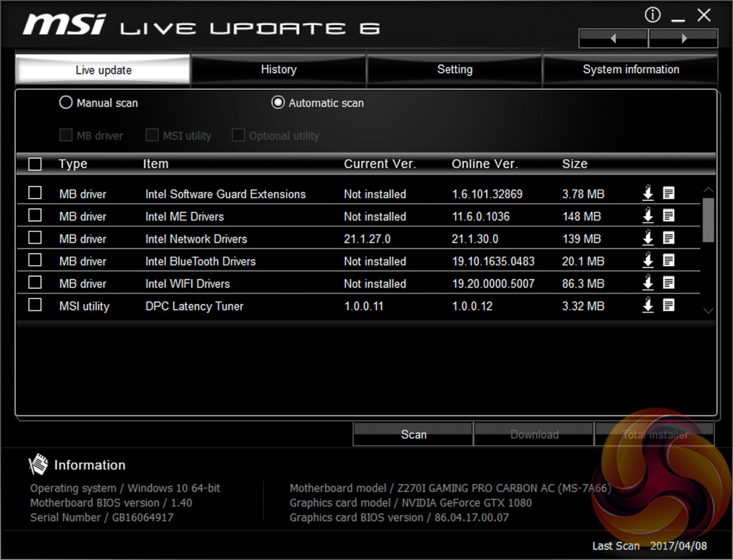Select the Intel ME Drivers item name
Viewport: 733px width, 560px height.
[184, 216]
